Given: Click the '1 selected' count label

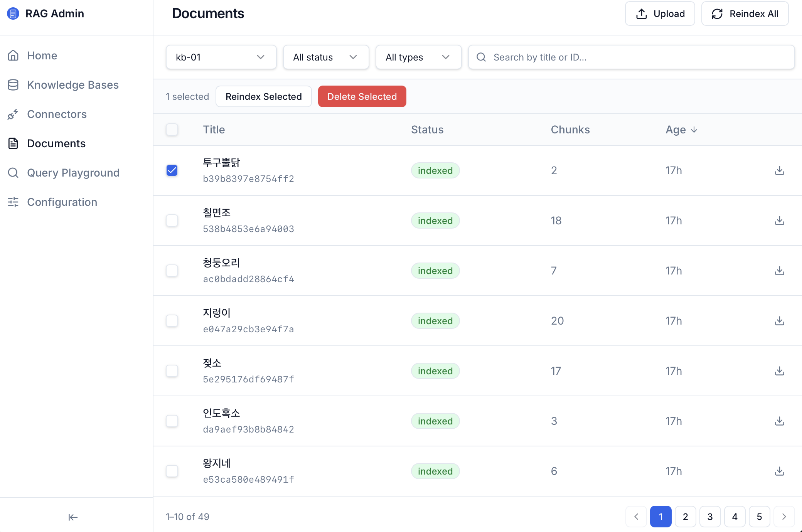Looking at the screenshot, I should point(187,96).
